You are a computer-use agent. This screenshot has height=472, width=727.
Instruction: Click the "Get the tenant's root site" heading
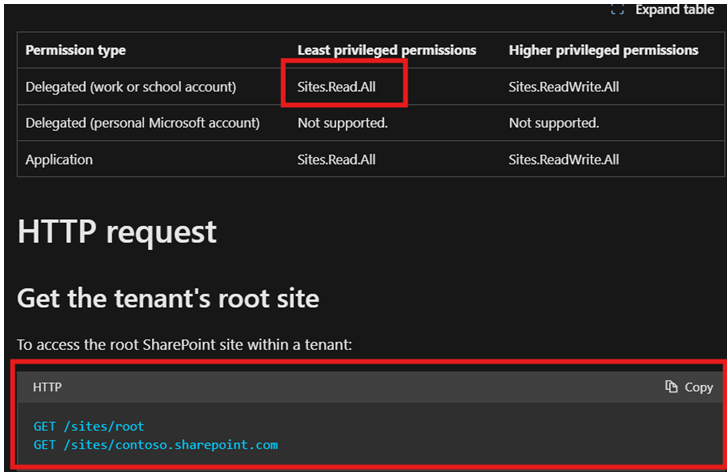click(x=168, y=298)
